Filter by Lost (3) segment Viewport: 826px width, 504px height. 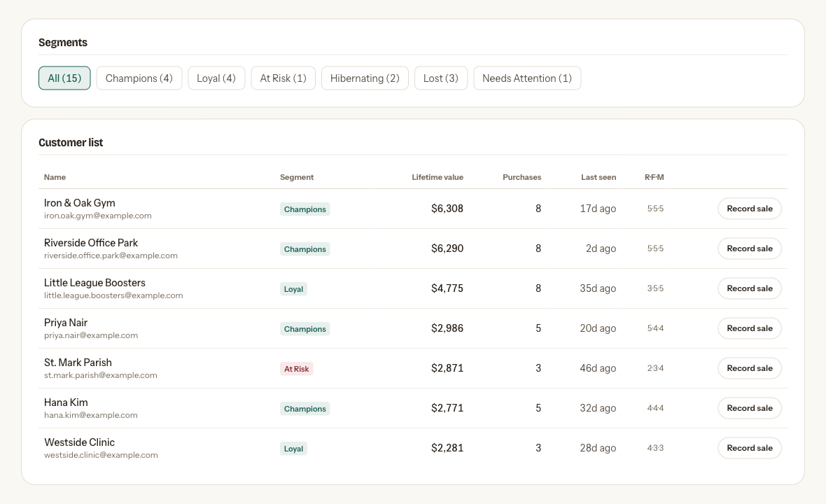[x=441, y=78]
